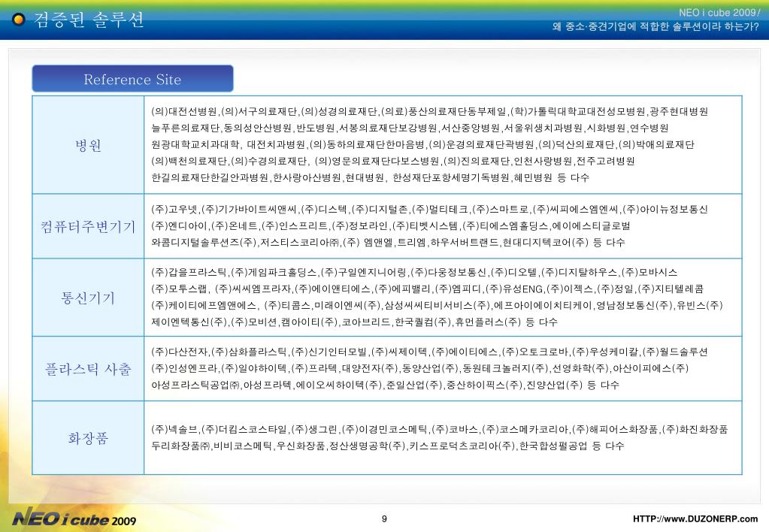Click the hospital line starting 한길의료재단한길안과병원
Image resolution: width=769 pixels, height=532 pixels.
[x=371, y=177]
